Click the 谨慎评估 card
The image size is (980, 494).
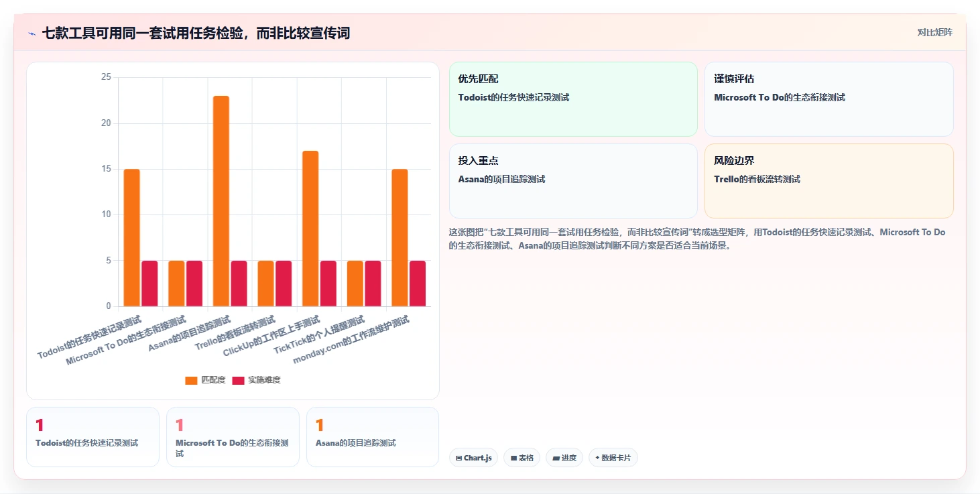[829, 99]
